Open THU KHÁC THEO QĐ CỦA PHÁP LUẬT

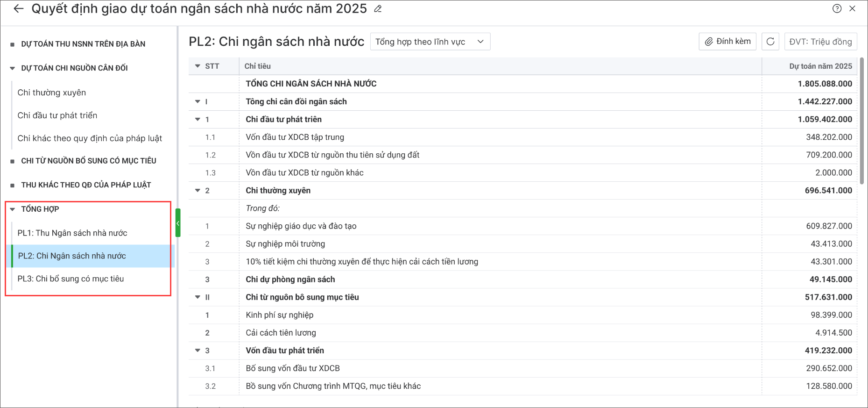(86, 185)
